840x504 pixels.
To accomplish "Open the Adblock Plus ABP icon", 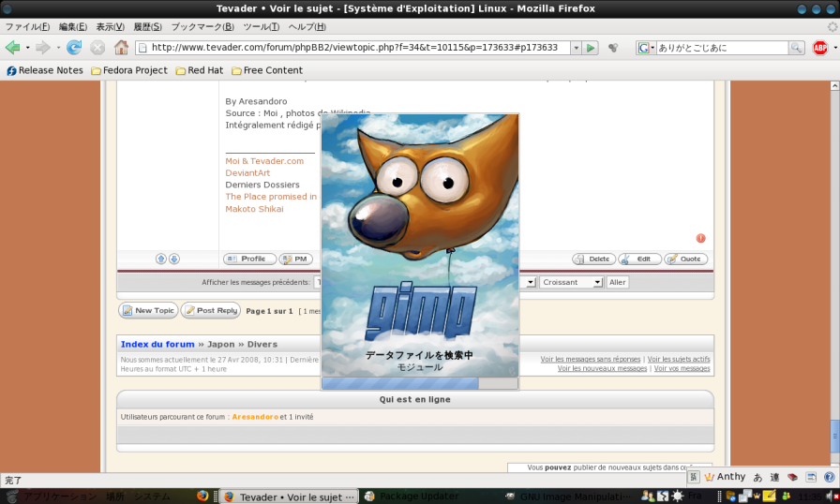I will (x=820, y=48).
